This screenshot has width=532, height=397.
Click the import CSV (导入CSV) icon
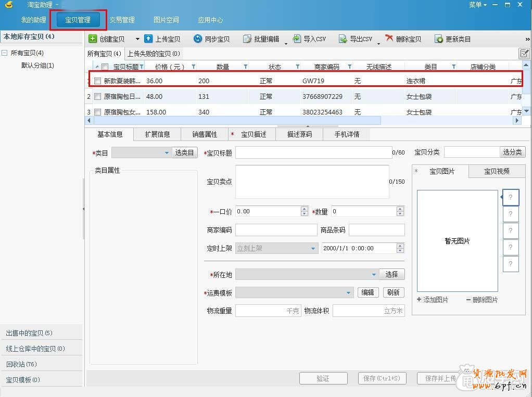click(x=297, y=39)
